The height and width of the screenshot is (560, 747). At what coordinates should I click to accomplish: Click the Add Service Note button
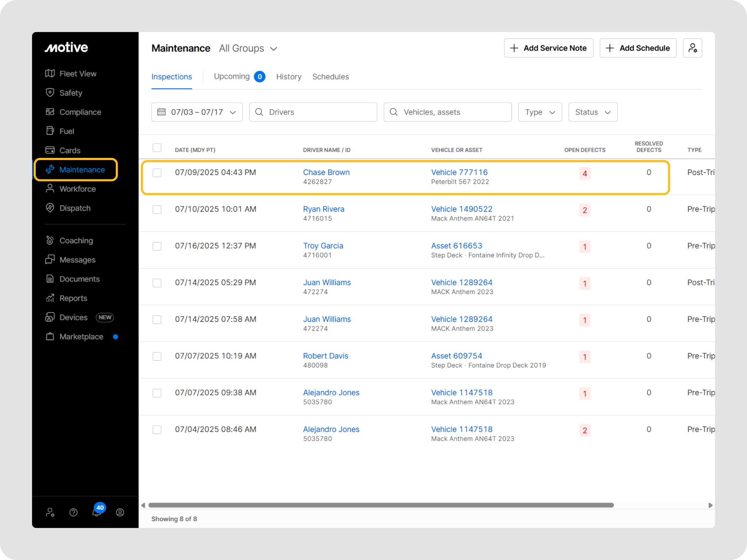point(549,48)
